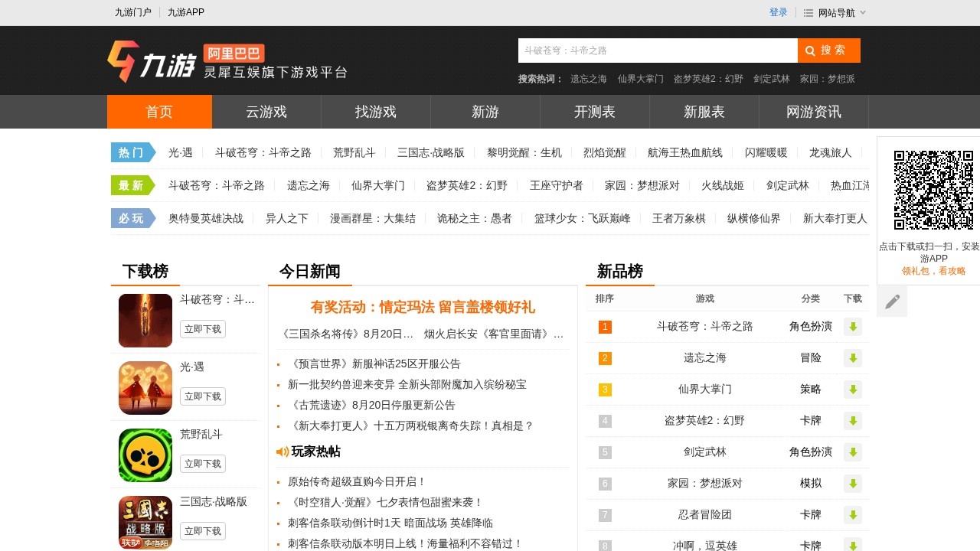Open 新一批契约兽迎来变异 news article

click(407, 384)
